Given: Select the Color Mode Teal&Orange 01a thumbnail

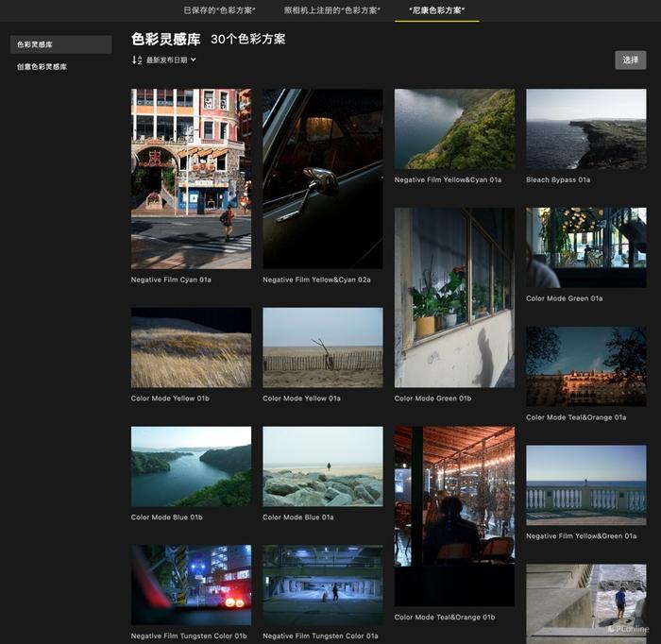Looking at the screenshot, I should [x=586, y=366].
